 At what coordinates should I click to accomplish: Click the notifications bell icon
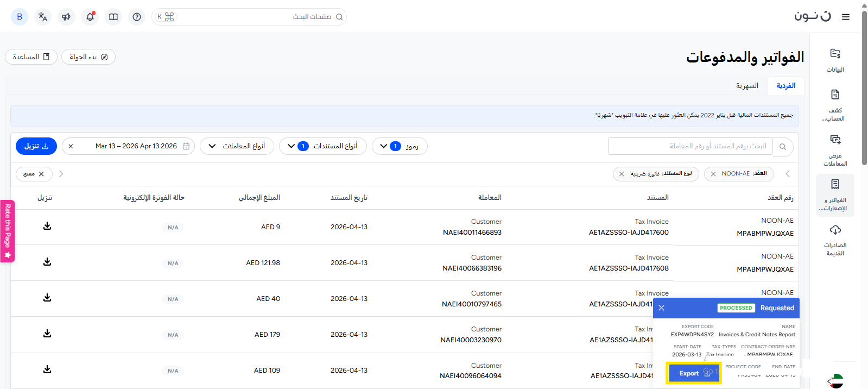(x=90, y=17)
